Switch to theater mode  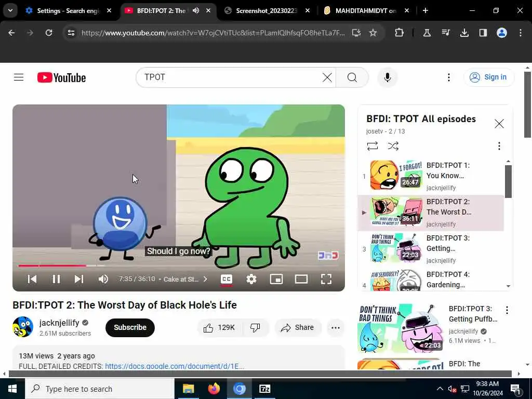(x=301, y=279)
